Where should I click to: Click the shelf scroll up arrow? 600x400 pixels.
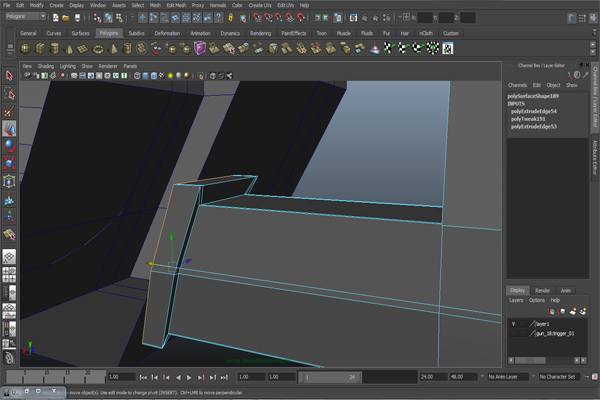tap(593, 45)
